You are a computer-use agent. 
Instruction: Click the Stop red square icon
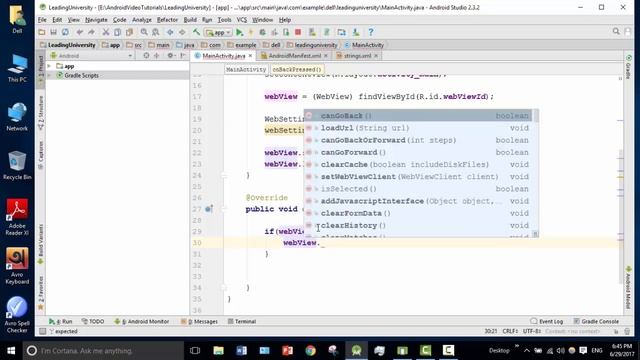click(298, 32)
